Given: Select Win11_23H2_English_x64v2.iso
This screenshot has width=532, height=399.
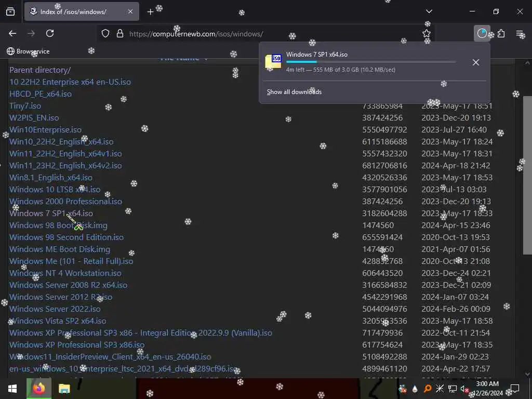Looking at the screenshot, I should click(65, 165).
